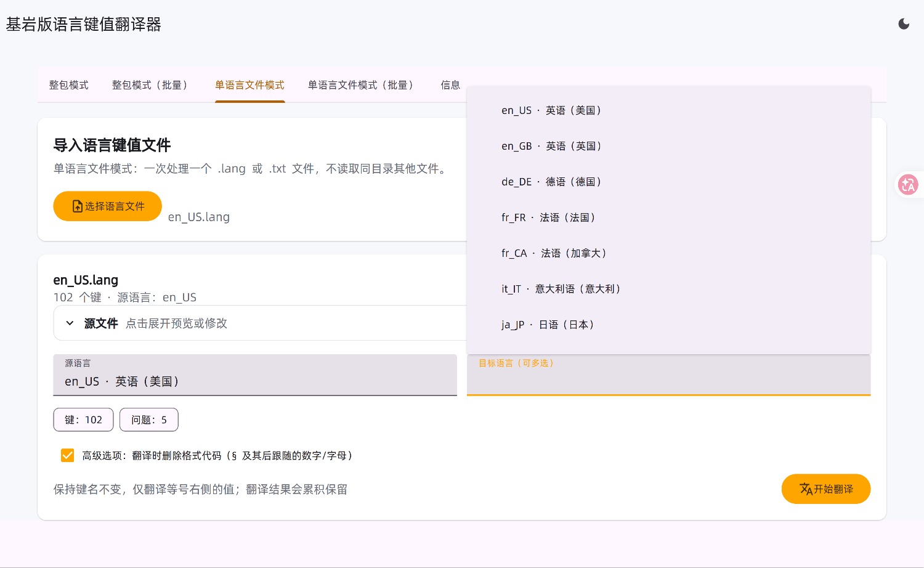Click the 基岩版语言键值翻译器 title
This screenshot has width=924, height=568.
84,25
